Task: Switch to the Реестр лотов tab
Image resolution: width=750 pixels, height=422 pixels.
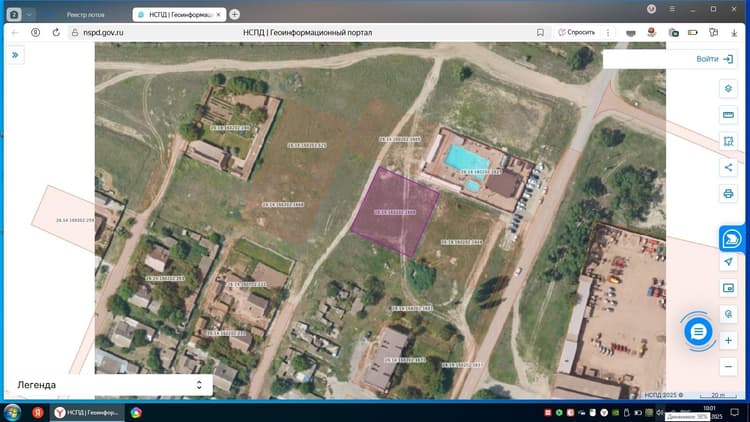Action: coord(85,15)
